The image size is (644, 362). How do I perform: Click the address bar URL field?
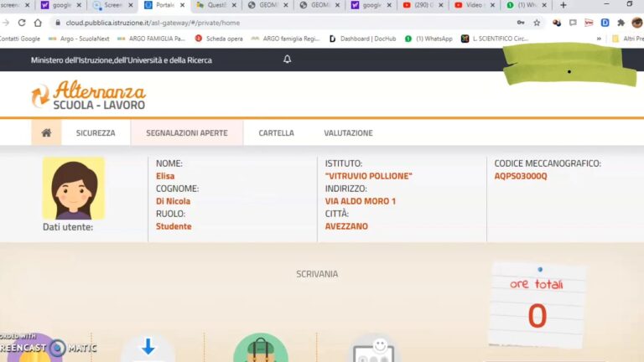(x=288, y=23)
